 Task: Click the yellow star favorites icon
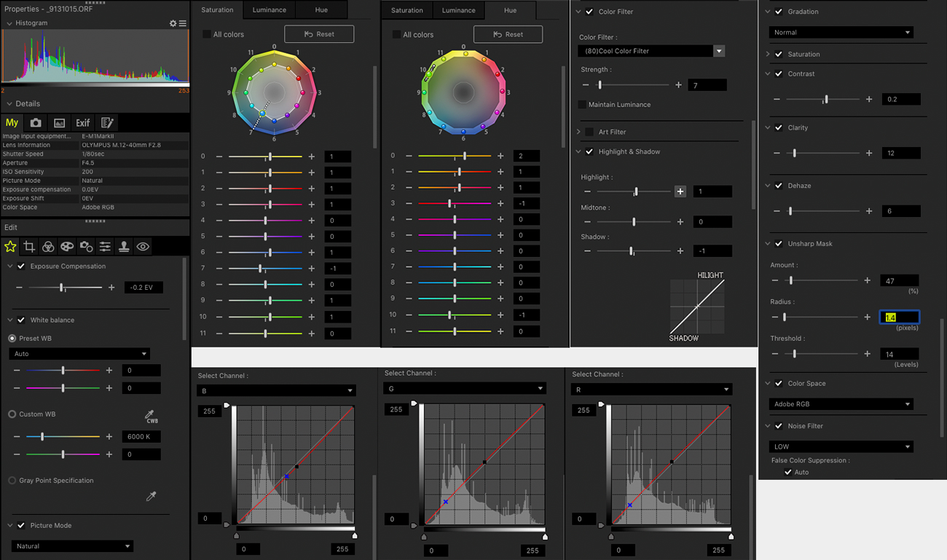[10, 246]
